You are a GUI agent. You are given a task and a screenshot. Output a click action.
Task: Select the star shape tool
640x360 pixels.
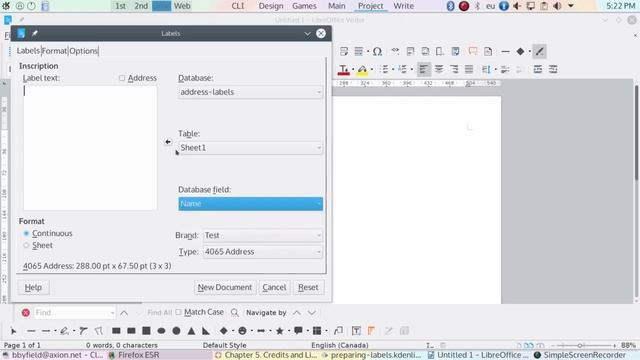click(x=280, y=331)
